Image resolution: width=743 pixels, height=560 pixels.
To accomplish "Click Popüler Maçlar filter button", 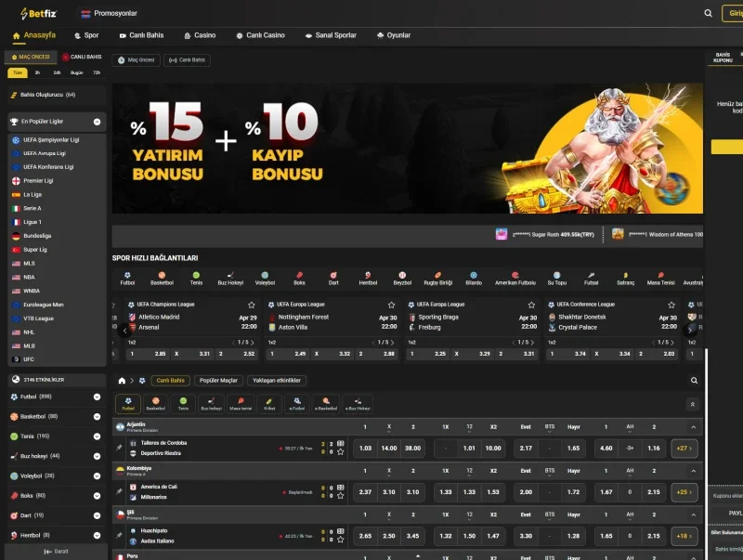I will [x=218, y=381].
